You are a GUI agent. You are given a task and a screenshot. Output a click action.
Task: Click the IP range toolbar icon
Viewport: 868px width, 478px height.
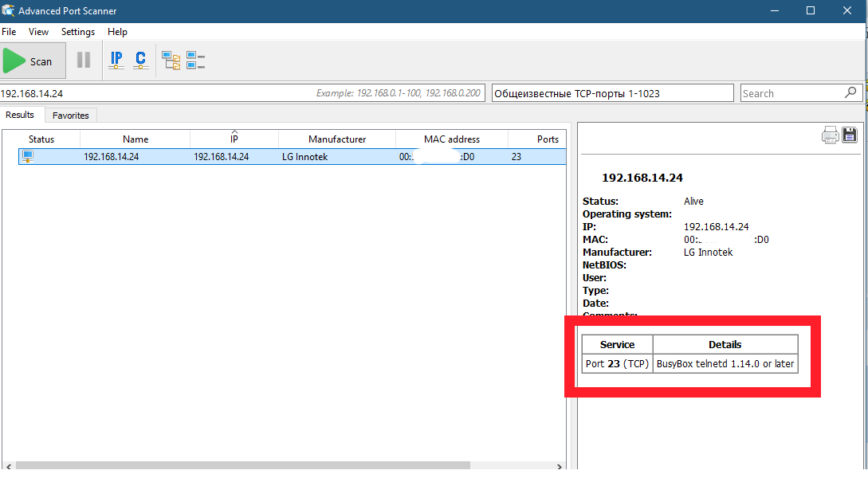[x=116, y=61]
